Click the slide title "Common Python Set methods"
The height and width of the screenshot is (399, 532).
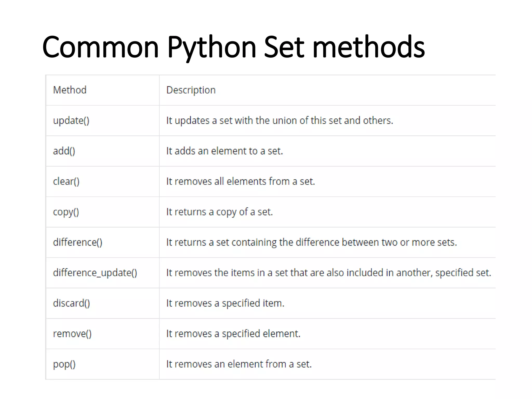(233, 47)
